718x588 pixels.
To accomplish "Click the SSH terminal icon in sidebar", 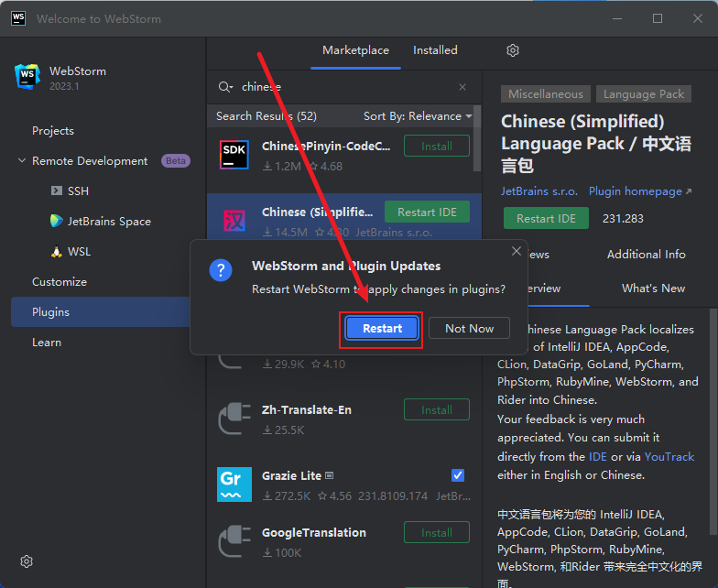I will click(57, 191).
